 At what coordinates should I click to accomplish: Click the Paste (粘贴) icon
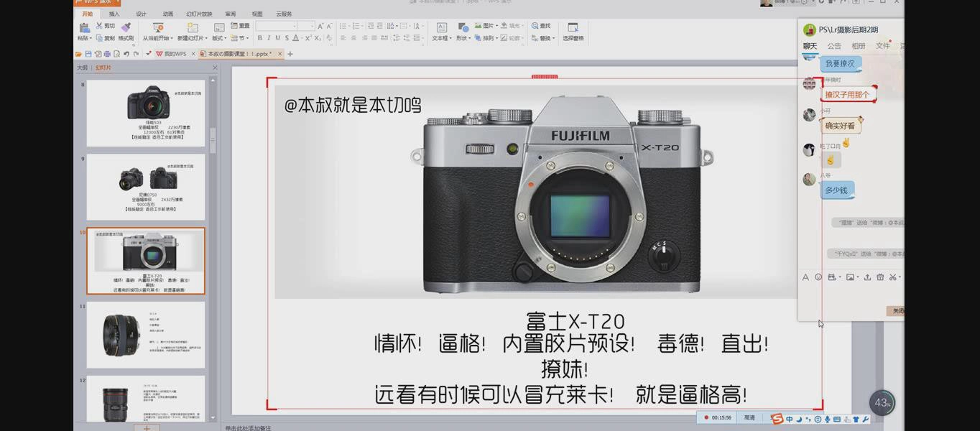84,28
